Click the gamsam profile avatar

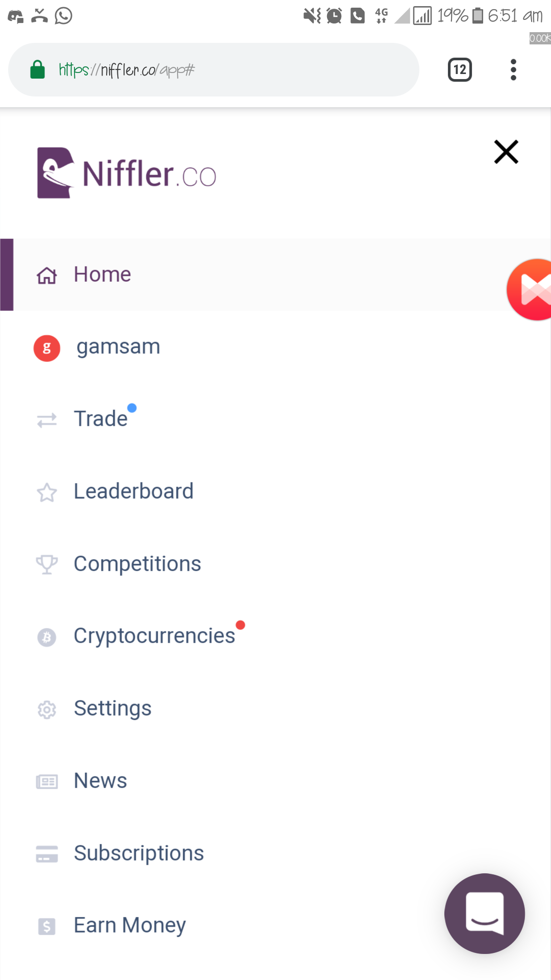[x=47, y=348]
